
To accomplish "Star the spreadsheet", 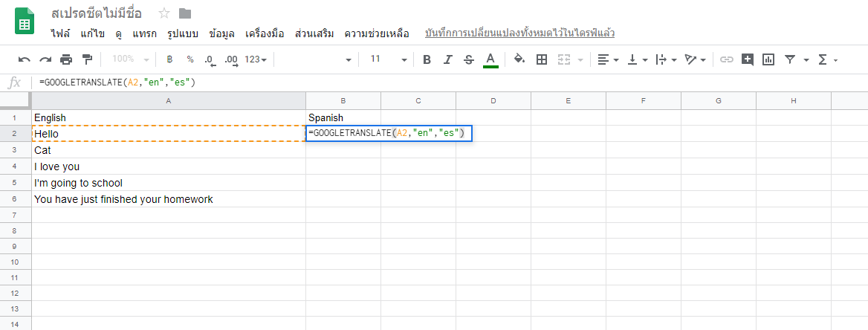I will [x=164, y=13].
